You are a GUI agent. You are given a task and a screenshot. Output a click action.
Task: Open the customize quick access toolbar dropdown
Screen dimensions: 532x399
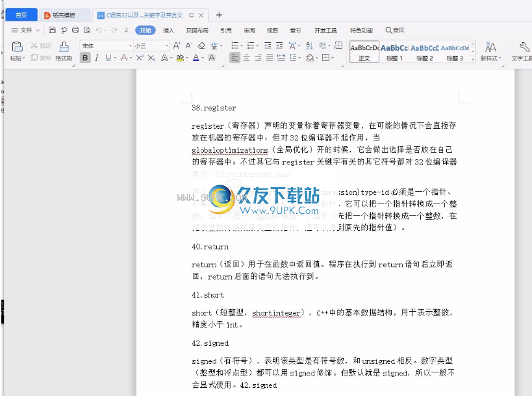126,30
